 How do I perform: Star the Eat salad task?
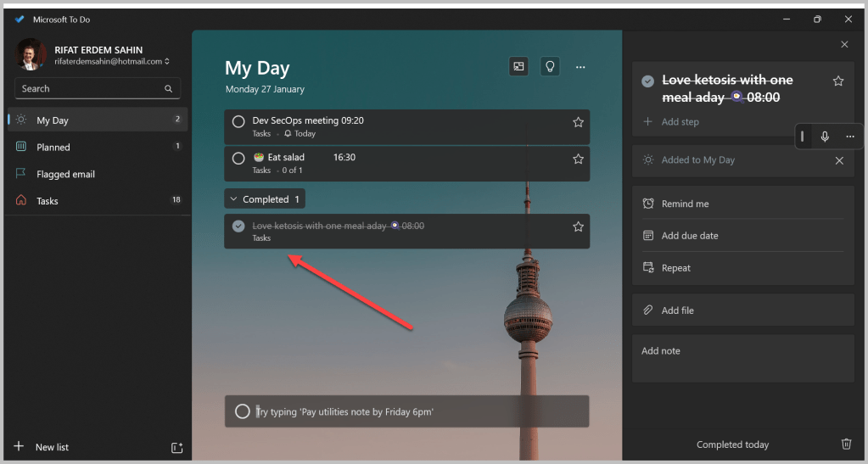click(x=578, y=159)
